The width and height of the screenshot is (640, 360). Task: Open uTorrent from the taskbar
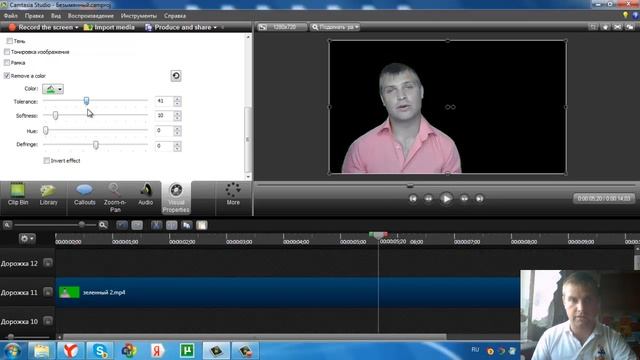(x=187, y=351)
